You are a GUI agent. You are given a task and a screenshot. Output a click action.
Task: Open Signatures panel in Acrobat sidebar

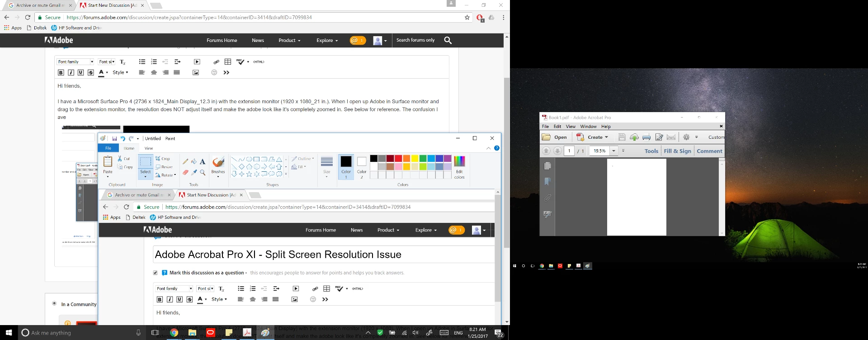(x=547, y=214)
